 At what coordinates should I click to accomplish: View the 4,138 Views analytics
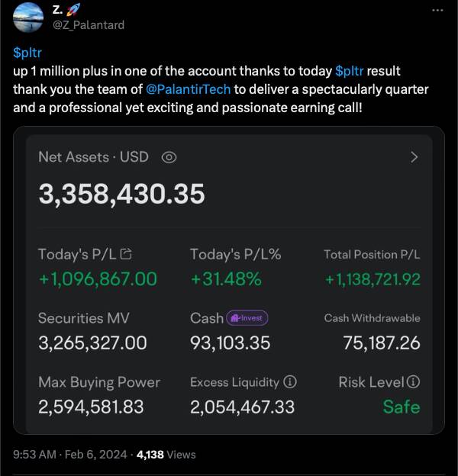click(x=166, y=455)
